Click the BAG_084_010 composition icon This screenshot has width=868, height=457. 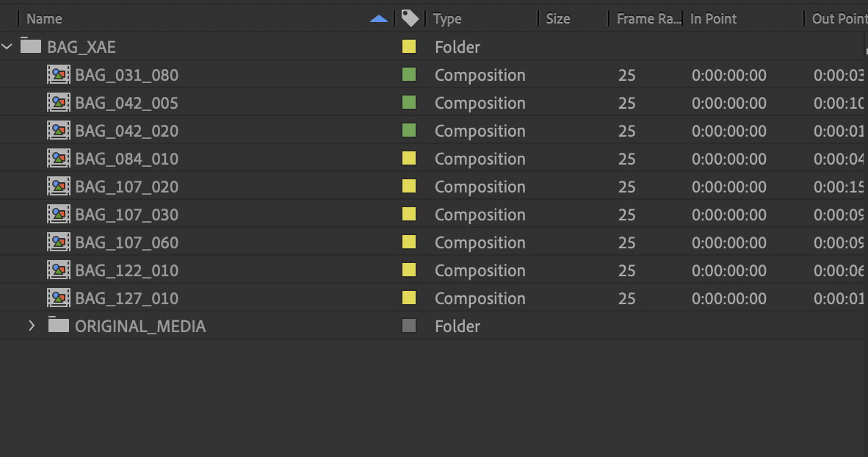coord(59,159)
